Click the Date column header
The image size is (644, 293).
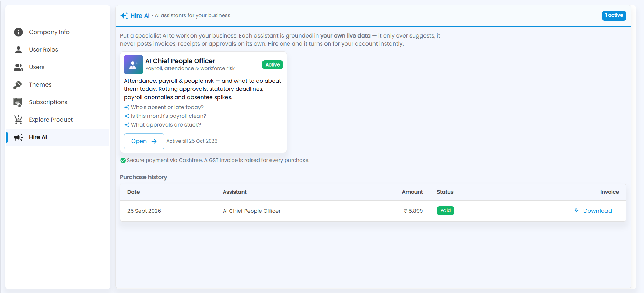tap(134, 192)
